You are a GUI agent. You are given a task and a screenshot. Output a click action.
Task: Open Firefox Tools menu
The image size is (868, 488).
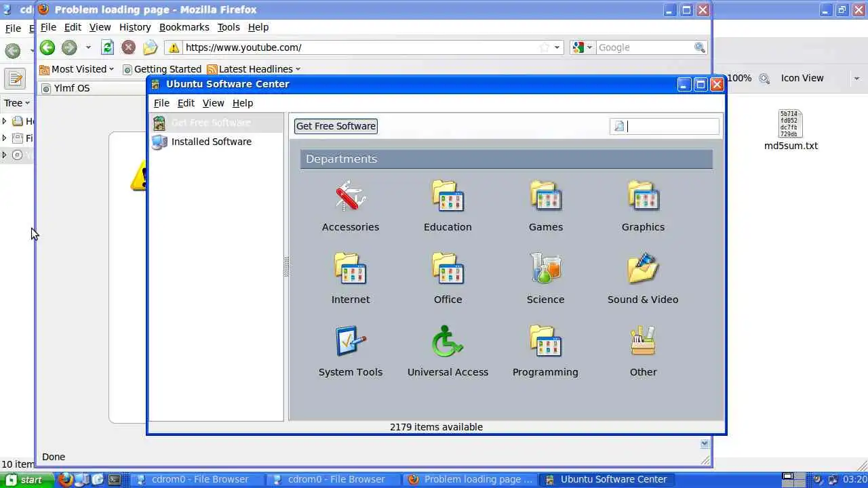229,27
